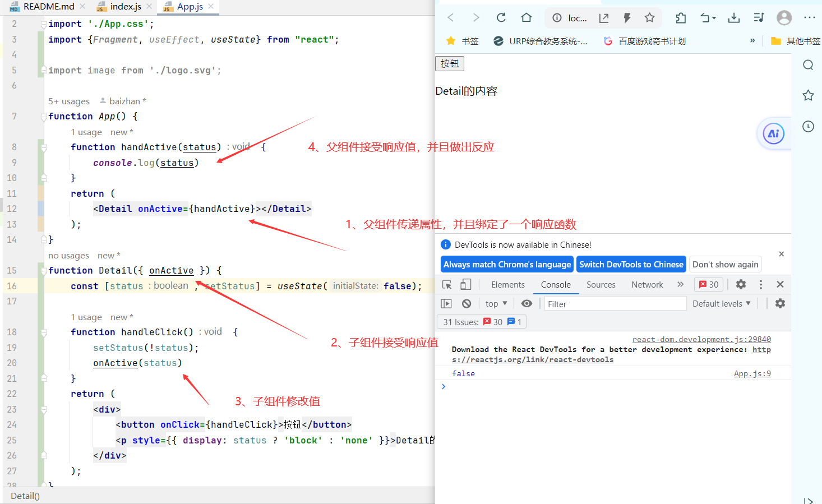Click the music playlist toolbar icon
Viewport: 822px width, 504px height.
point(759,18)
